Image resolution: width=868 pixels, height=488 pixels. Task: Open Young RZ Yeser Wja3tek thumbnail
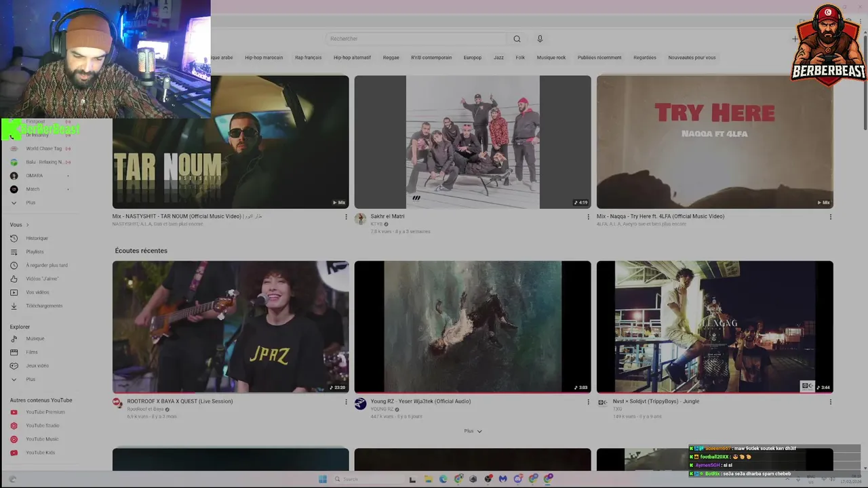473,327
